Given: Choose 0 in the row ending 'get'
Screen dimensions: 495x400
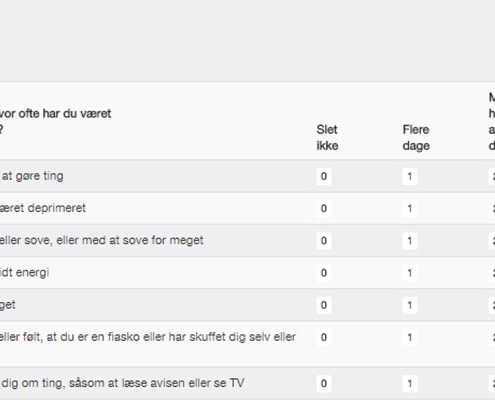Looking at the screenshot, I should click(x=324, y=305).
